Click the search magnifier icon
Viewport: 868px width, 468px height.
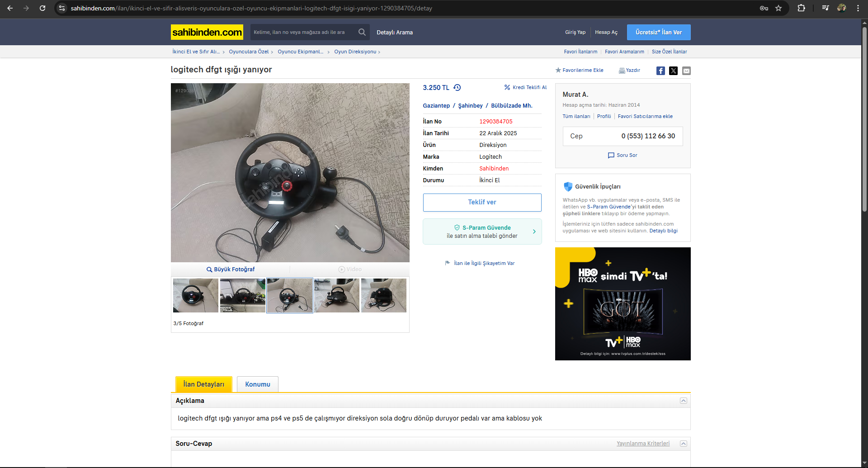click(362, 32)
